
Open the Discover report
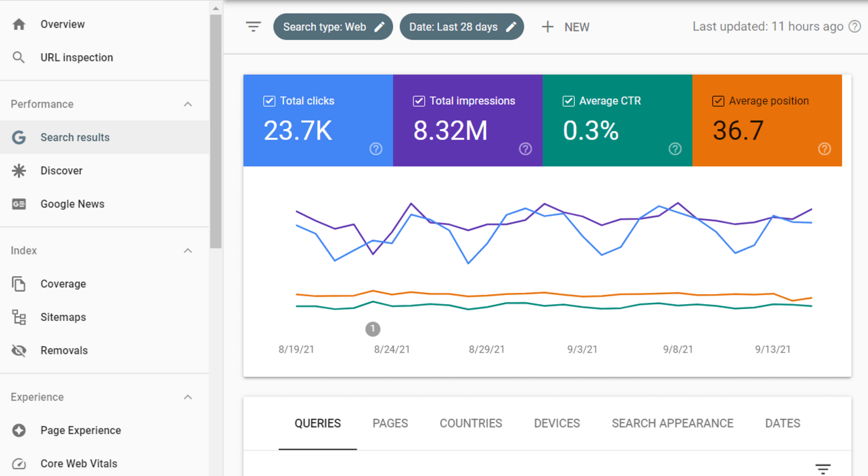coord(61,170)
